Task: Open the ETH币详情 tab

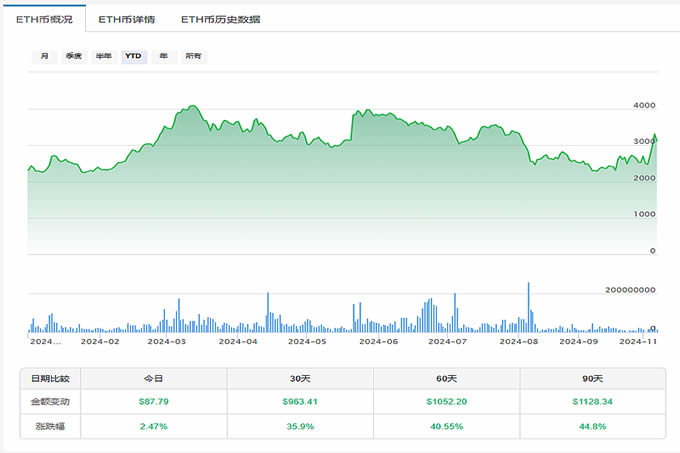Action: click(125, 19)
